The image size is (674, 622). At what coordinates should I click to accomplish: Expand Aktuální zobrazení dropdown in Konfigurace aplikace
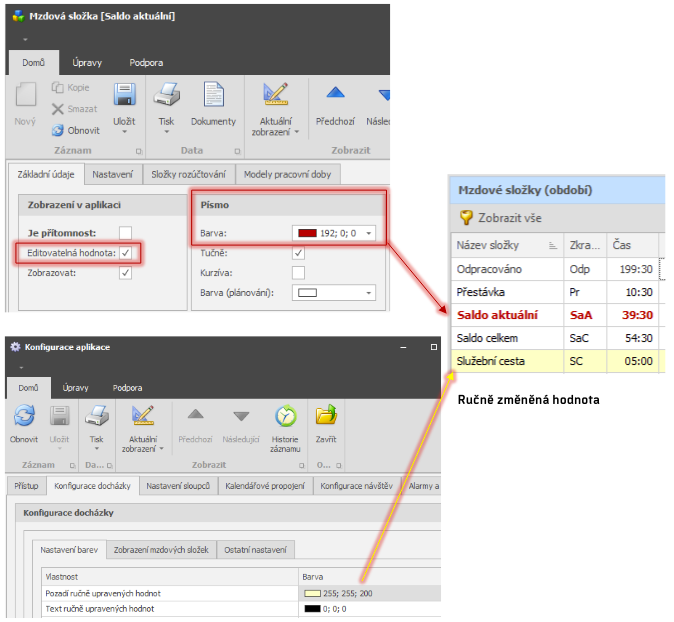[x=162, y=449]
